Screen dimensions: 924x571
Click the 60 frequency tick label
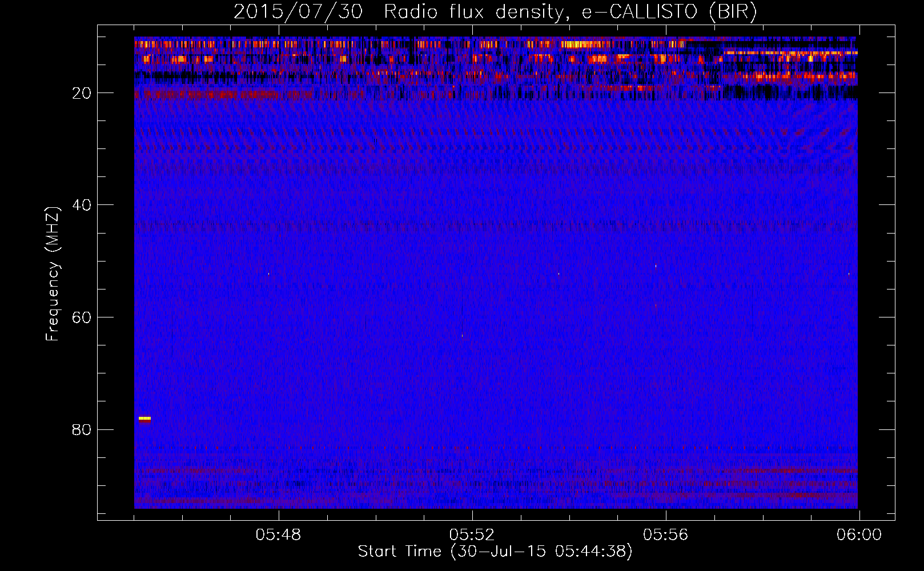pyautogui.click(x=82, y=317)
